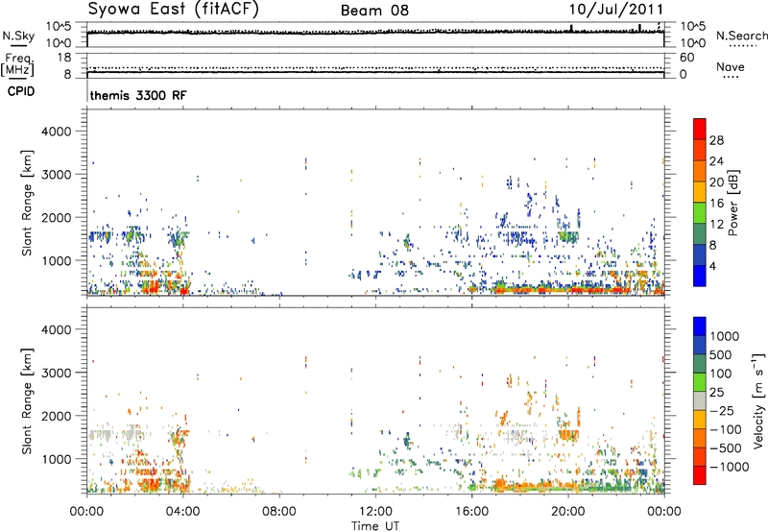Image resolution: width=768 pixels, height=532 pixels.
Task: Click '3000' on the Power panel range axis
Action: coord(56,175)
